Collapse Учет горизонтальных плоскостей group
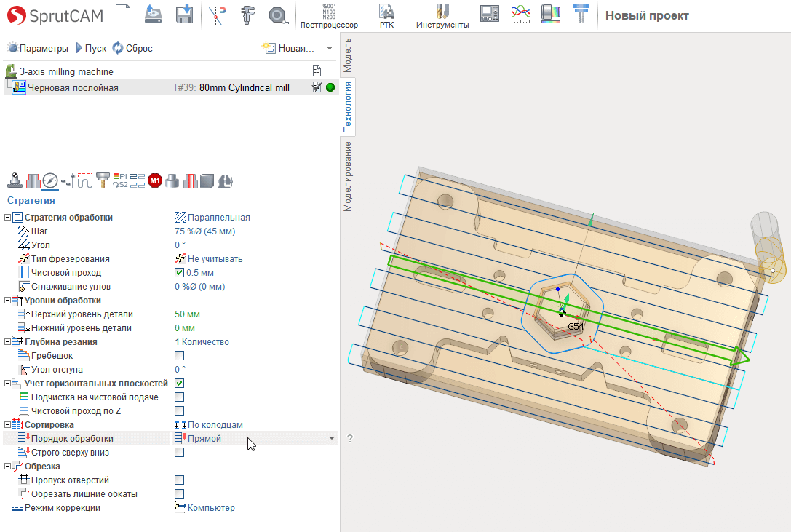Image resolution: width=791 pixels, height=532 pixels. pyautogui.click(x=7, y=383)
